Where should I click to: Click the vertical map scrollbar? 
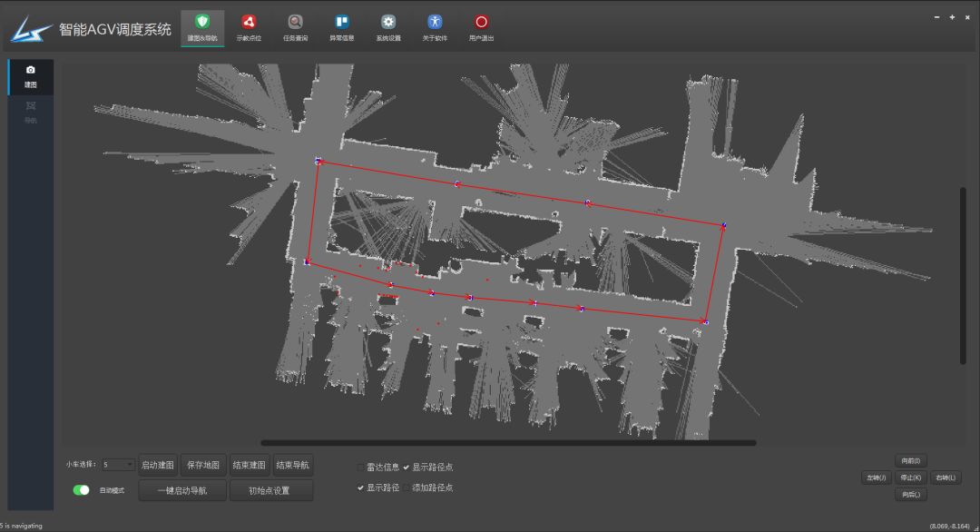(x=963, y=276)
